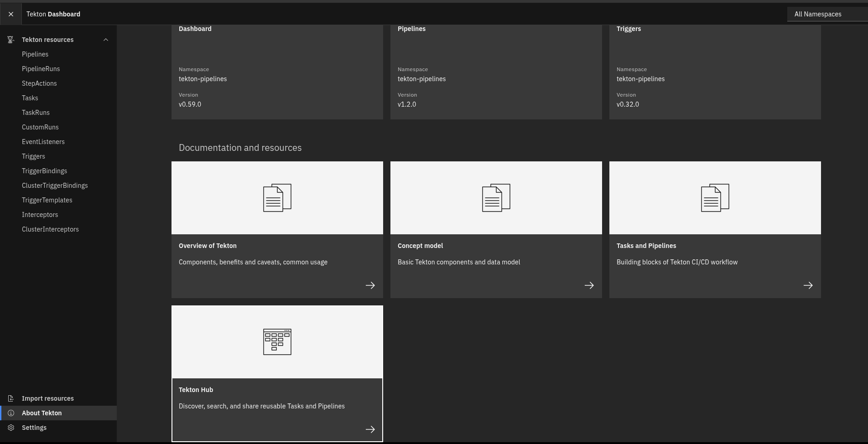The width and height of the screenshot is (868, 444).
Task: Click the Pipelines card heading
Action: pos(411,29)
